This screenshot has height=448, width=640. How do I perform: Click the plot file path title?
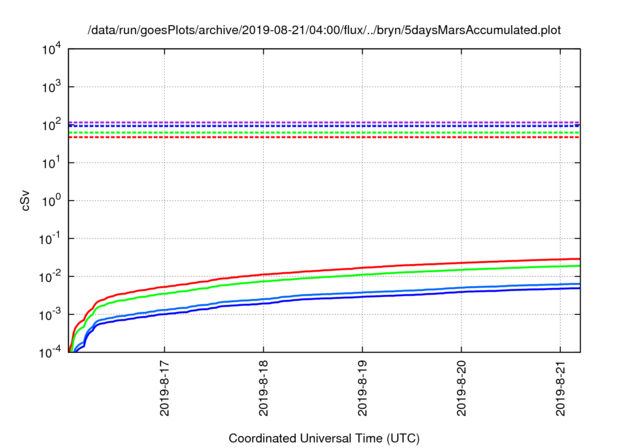point(324,30)
